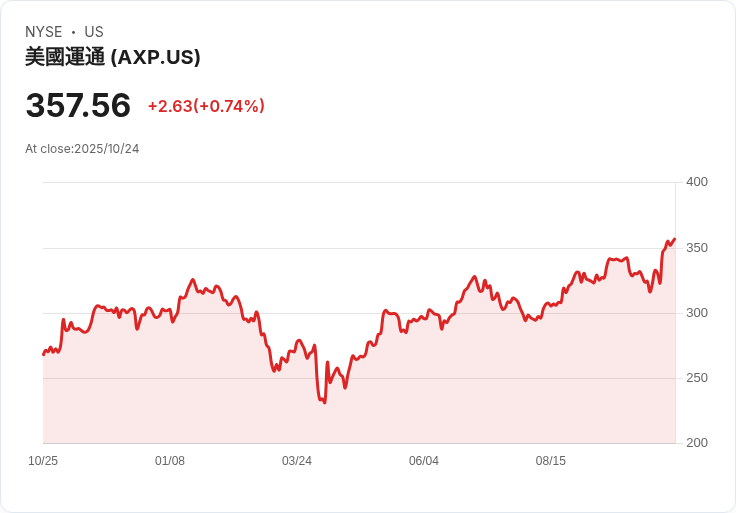The width and height of the screenshot is (736, 513).
Task: Click the 10/25 date on x-axis
Action: (43, 461)
